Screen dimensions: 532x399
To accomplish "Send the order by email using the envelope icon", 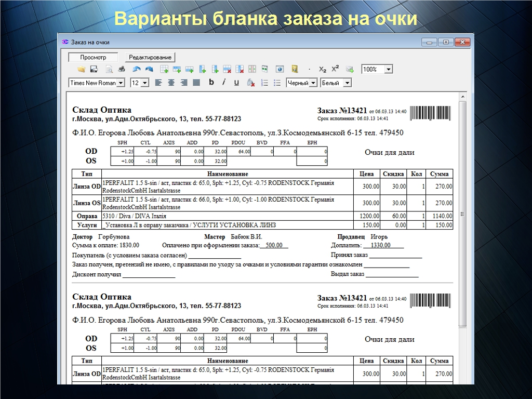I will point(350,69).
